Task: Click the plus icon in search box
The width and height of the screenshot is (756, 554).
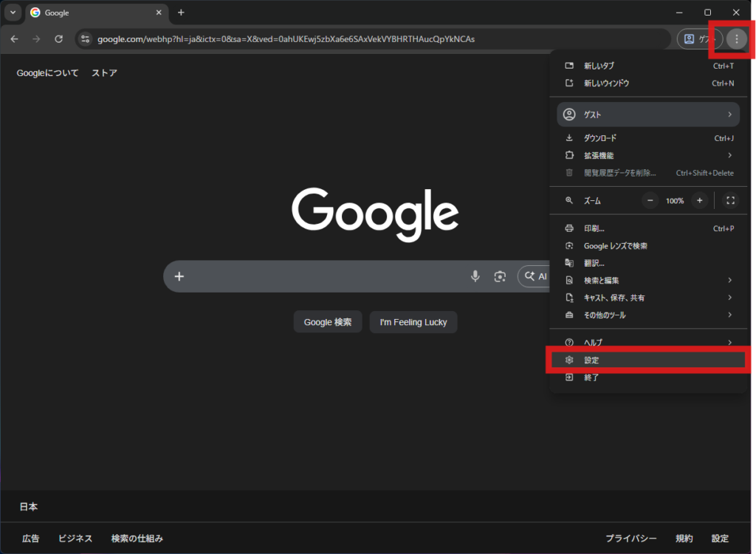Action: tap(179, 276)
